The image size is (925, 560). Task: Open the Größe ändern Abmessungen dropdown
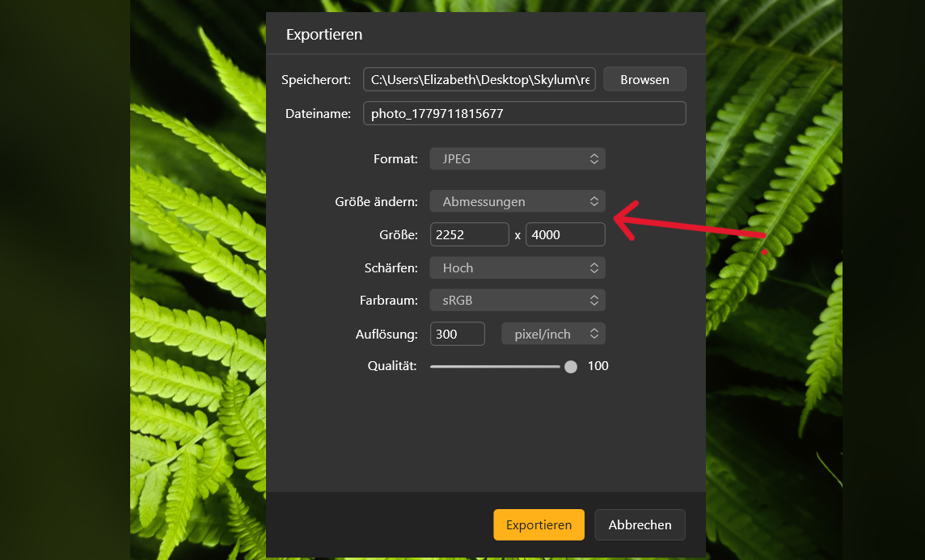coord(517,201)
